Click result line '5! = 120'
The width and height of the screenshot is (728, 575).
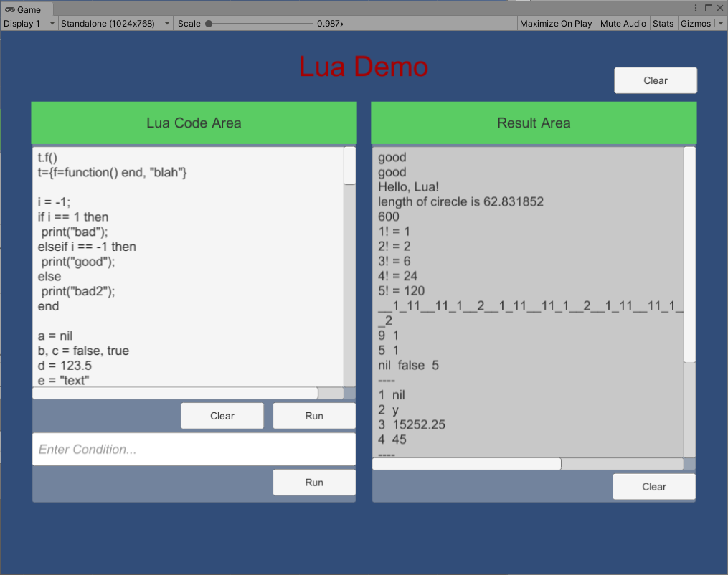[401, 291]
